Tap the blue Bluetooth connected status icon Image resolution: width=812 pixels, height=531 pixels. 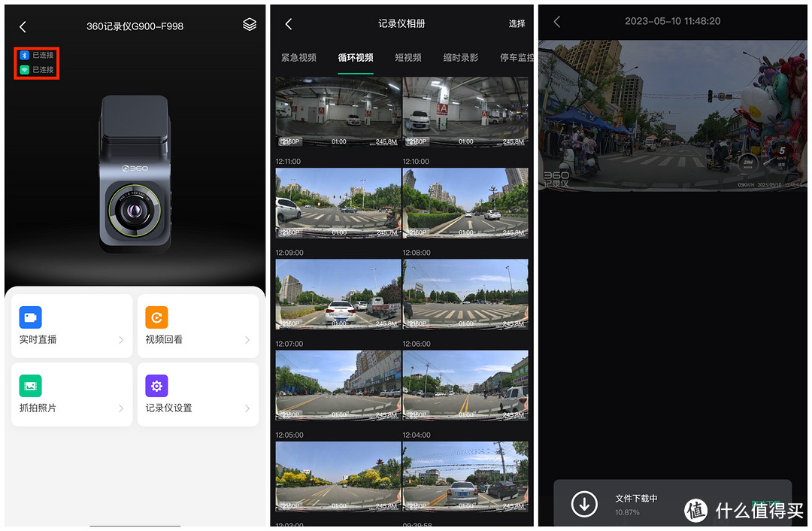click(x=24, y=56)
